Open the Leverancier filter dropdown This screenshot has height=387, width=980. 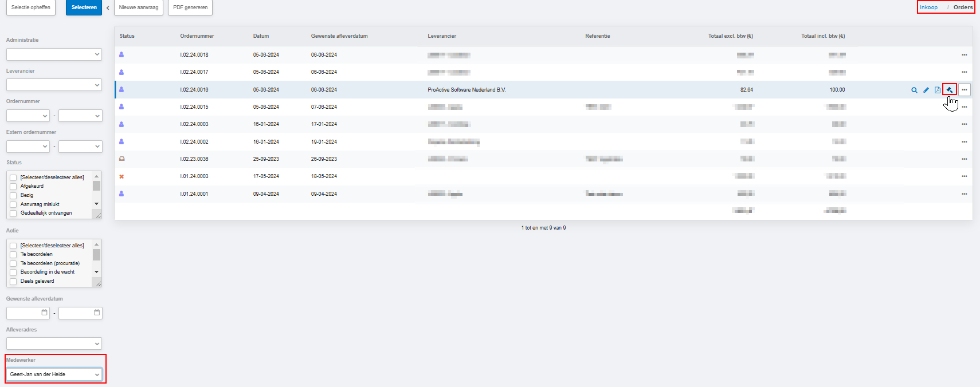[x=54, y=85]
